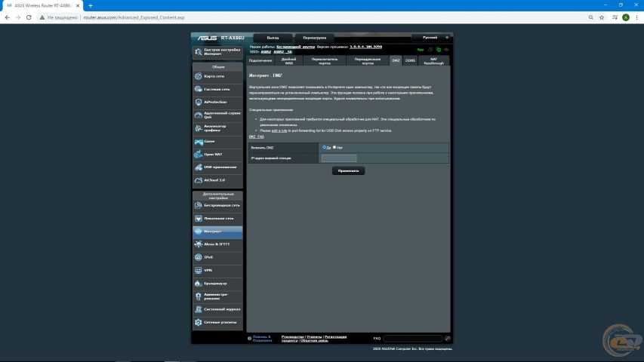Open IPv6 settings in sidebar
Screen dimensions: 644x362
click(x=217, y=257)
